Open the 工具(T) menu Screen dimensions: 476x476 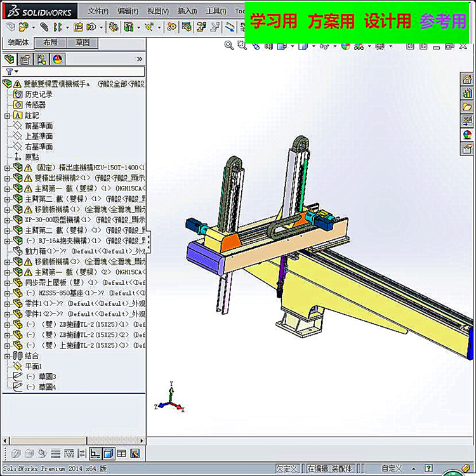click(216, 11)
